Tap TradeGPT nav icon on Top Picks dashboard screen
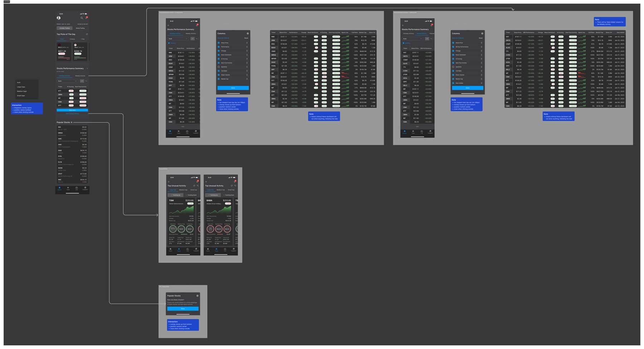Image resolution: width=644 pixels, height=349 pixels. (x=85, y=188)
